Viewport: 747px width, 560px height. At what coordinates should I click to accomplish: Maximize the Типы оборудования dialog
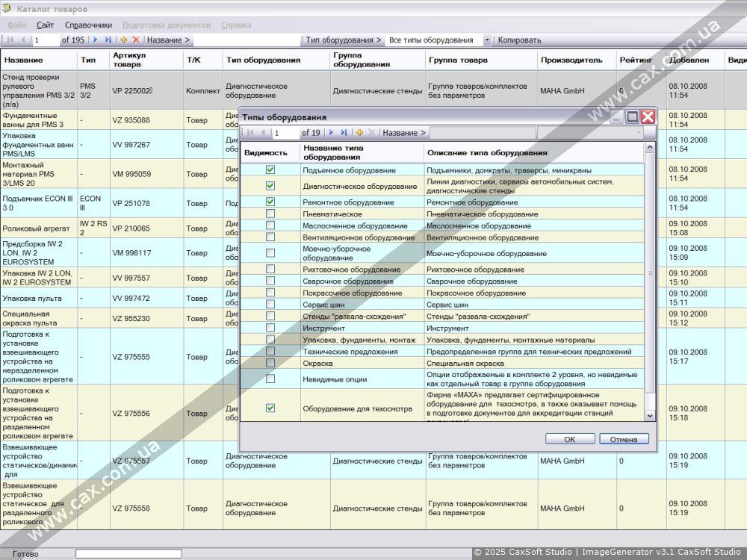[632, 117]
